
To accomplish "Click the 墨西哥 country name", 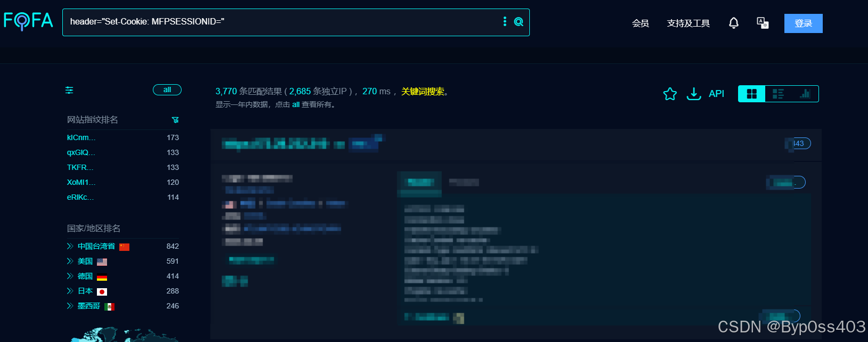I will (89, 306).
